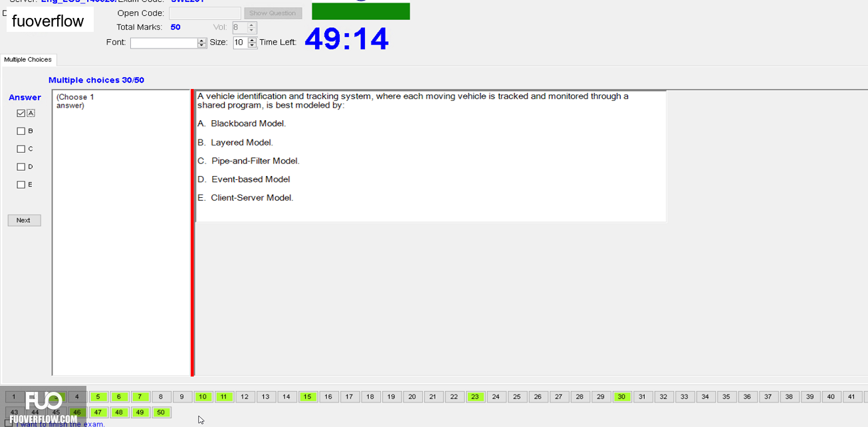Jump to question 7

(140, 397)
